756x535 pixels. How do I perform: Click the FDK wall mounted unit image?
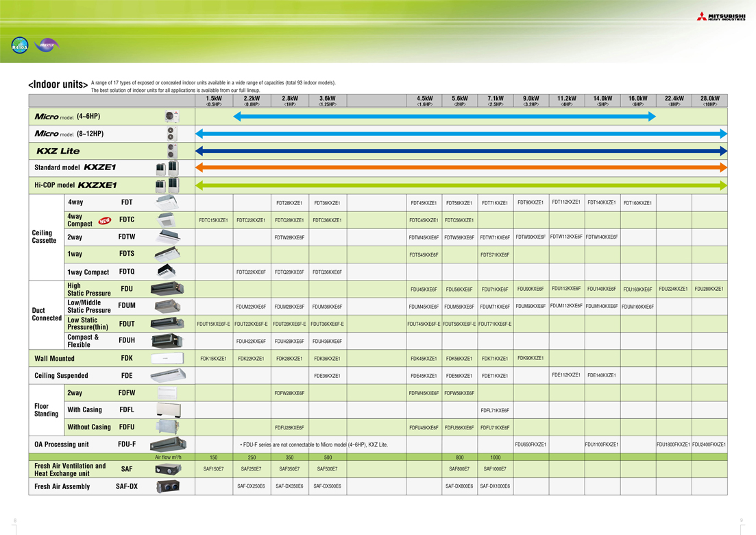pos(167,358)
